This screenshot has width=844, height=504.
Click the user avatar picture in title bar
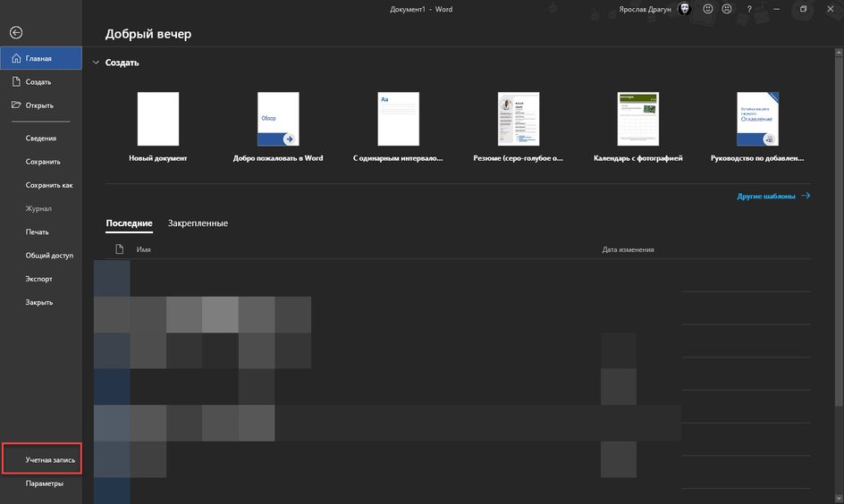pyautogui.click(x=685, y=9)
